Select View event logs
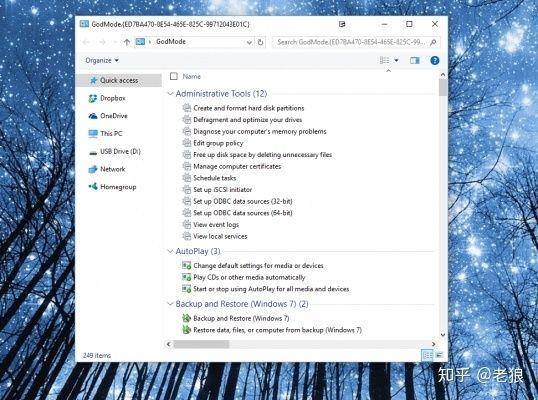This screenshot has height=400, width=538. coord(216,225)
